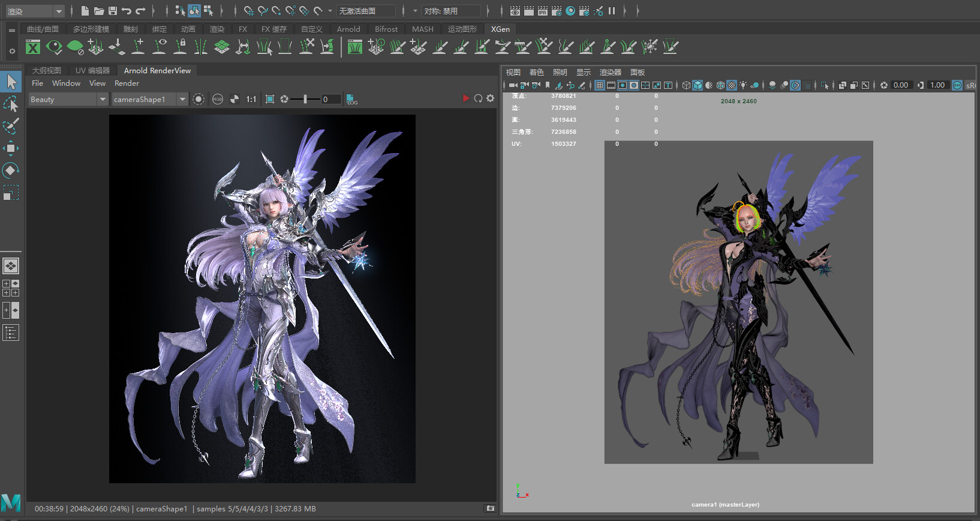
Task: Click the save scene icon
Action: [x=113, y=11]
